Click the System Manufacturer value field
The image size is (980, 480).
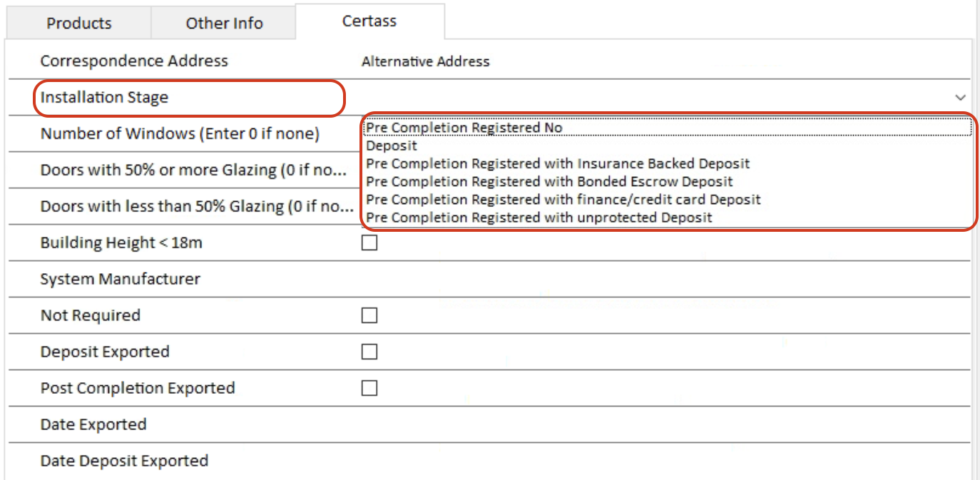[663, 279]
